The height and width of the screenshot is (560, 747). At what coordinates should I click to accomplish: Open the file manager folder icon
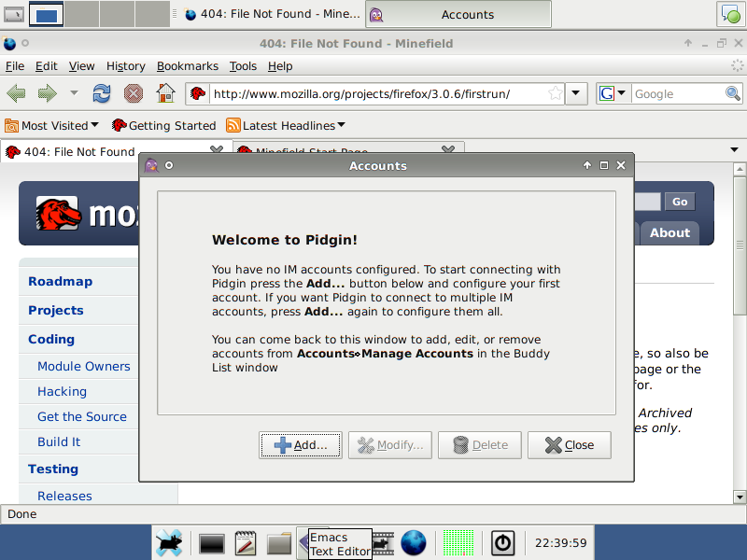coord(278,543)
